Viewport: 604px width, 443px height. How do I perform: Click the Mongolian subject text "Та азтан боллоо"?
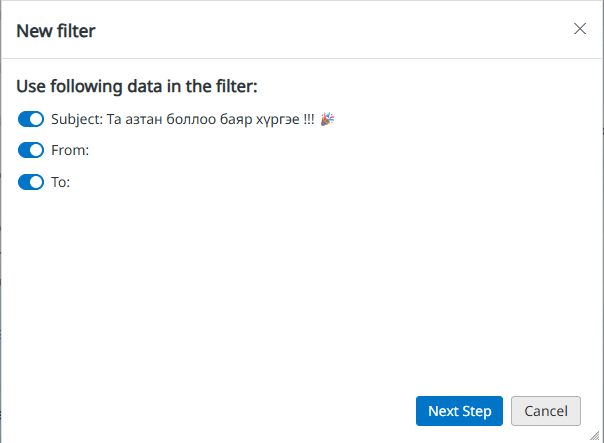161,119
